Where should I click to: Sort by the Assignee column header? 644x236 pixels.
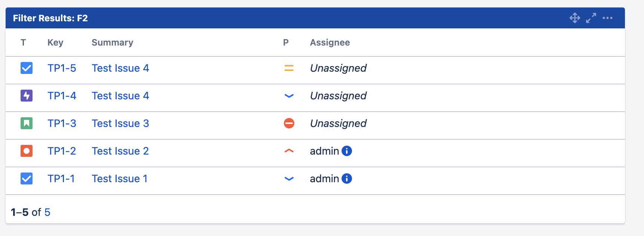[330, 43]
